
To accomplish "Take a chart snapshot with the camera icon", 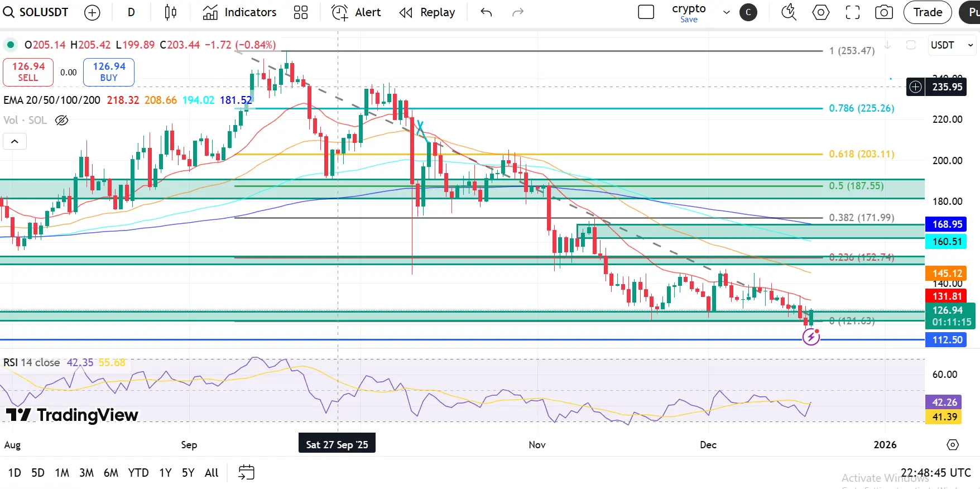I will tap(884, 12).
